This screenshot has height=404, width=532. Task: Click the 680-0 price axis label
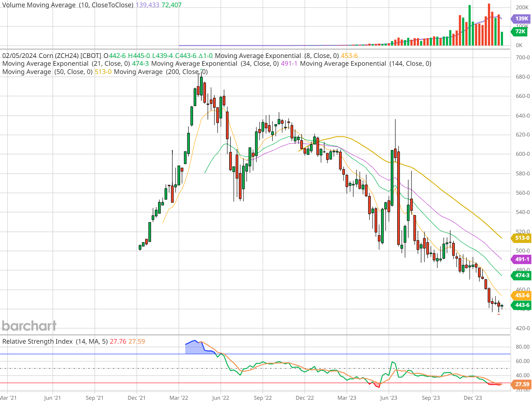523,77
